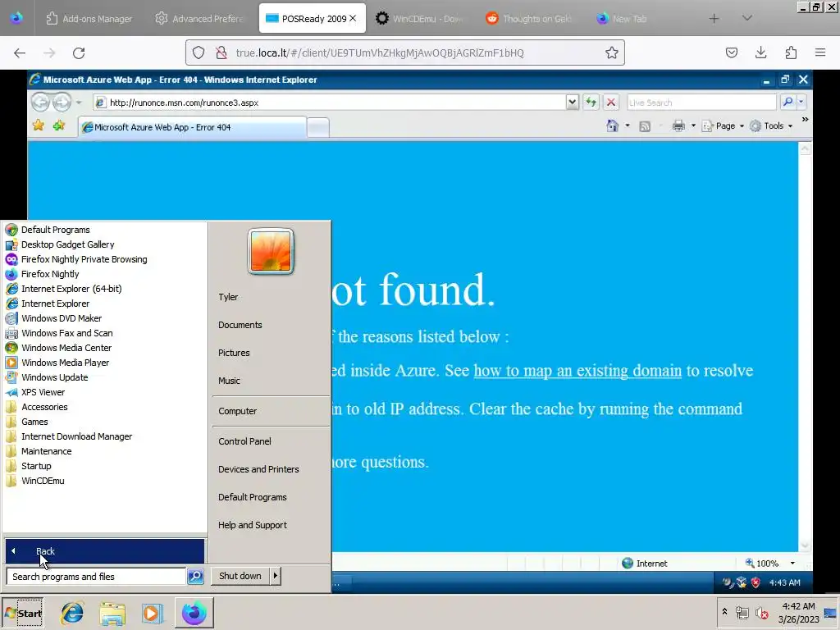
Task: Click Add to Favorites icon
Action: coord(59,126)
